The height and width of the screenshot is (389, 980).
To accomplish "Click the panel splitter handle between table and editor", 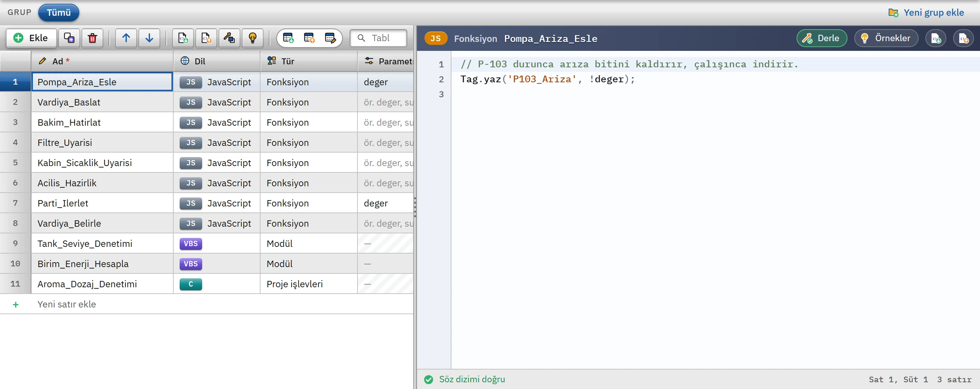I will click(415, 207).
